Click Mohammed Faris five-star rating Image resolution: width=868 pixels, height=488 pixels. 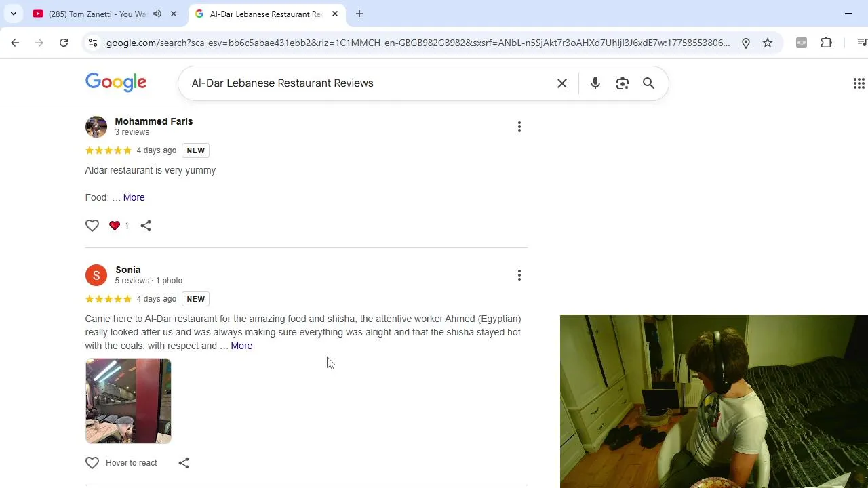coord(108,150)
